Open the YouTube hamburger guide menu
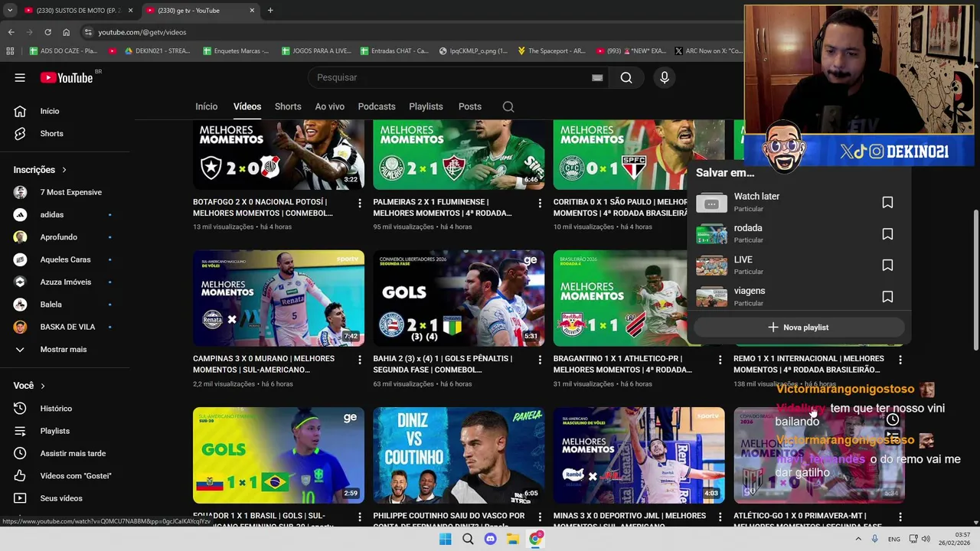 [20, 77]
